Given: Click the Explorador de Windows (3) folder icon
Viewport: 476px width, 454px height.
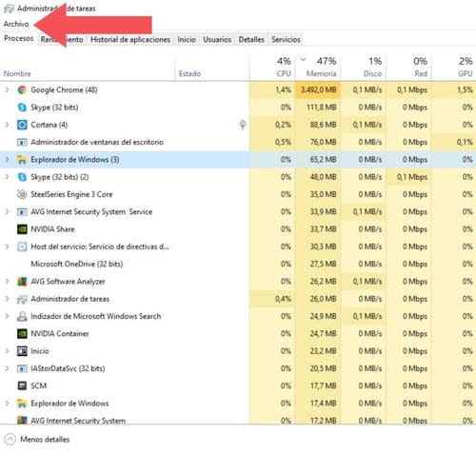Looking at the screenshot, I should pyautogui.click(x=22, y=160).
